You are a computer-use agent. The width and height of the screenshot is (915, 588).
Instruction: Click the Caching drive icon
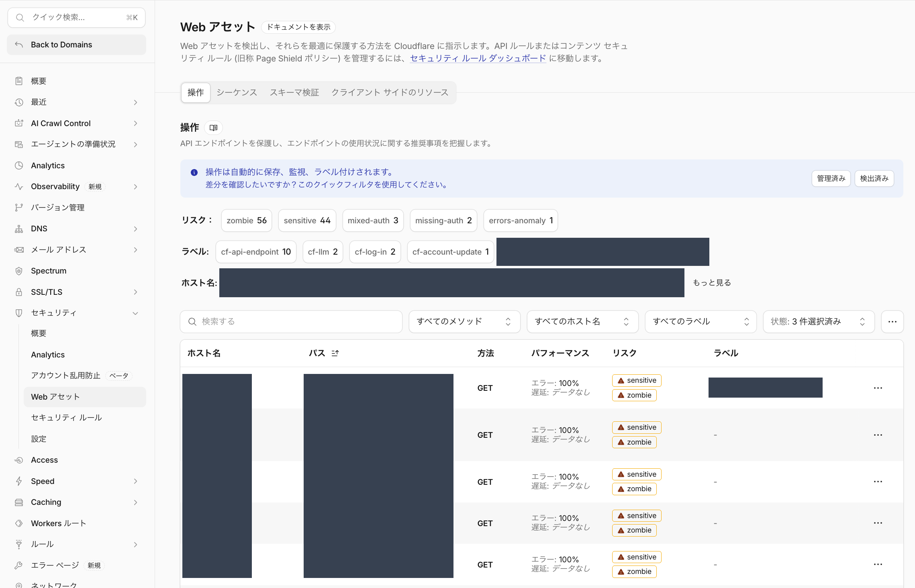19,502
